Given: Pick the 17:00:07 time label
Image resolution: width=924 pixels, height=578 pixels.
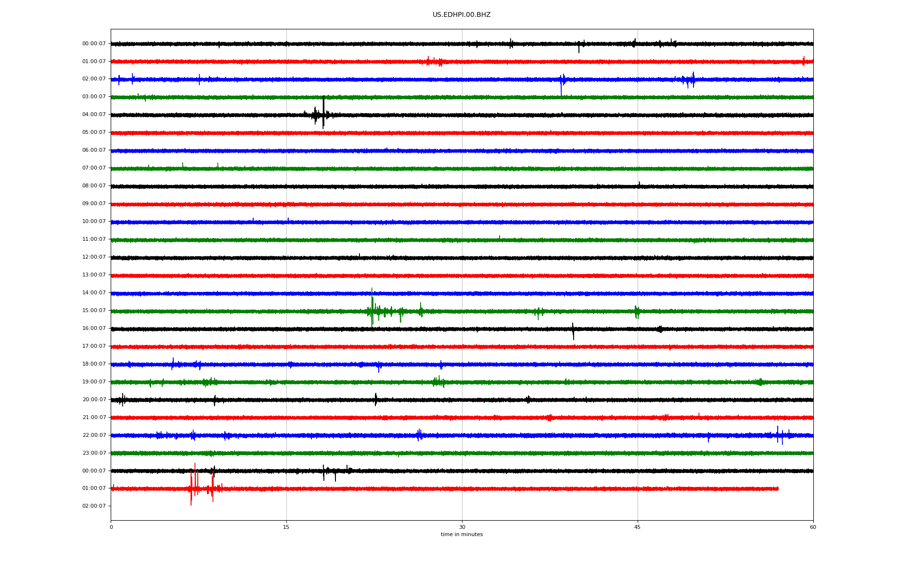Looking at the screenshot, I should [94, 346].
